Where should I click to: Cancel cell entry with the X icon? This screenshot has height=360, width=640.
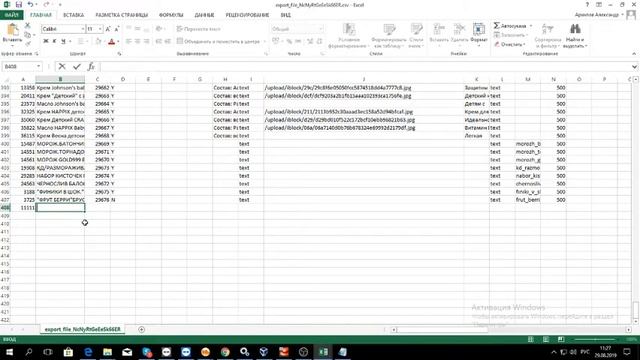coord(62,66)
